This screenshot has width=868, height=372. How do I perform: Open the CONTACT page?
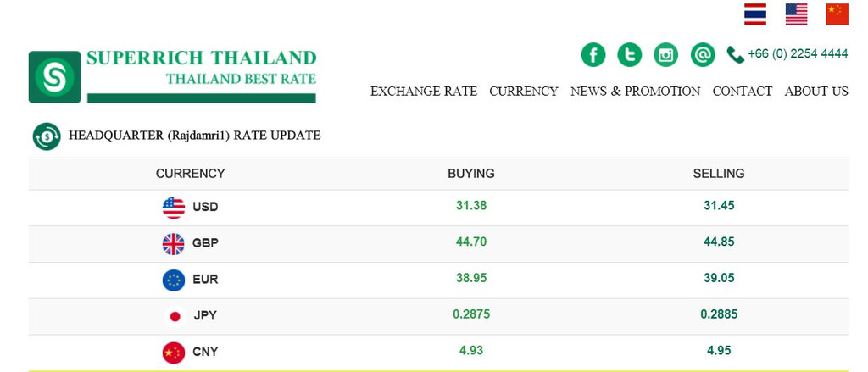(743, 92)
